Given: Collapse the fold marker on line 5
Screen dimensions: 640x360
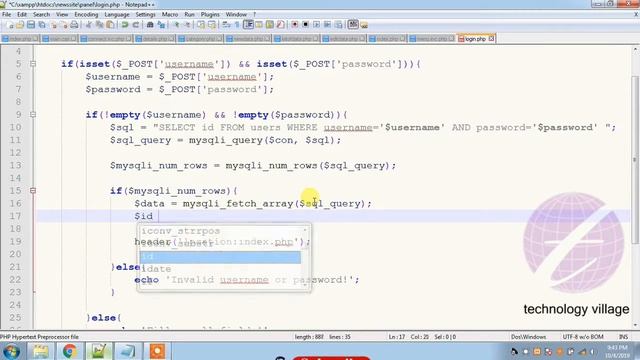Looking at the screenshot, I should pyautogui.click(x=33, y=64).
